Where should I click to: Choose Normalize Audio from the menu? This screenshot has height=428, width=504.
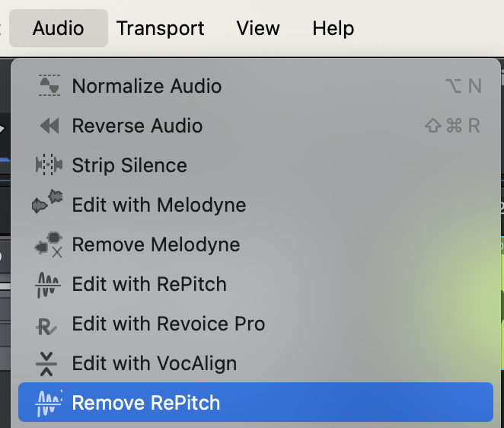point(147,86)
